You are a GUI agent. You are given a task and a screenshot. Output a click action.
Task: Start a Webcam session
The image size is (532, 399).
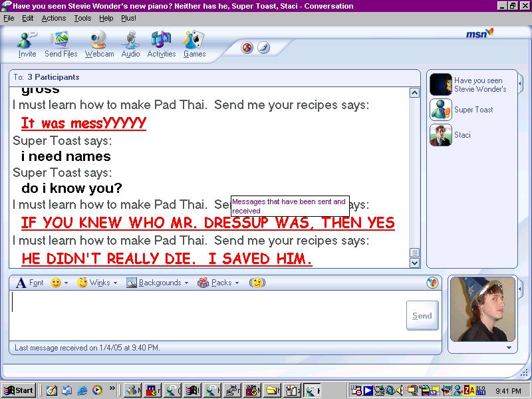[x=99, y=44]
